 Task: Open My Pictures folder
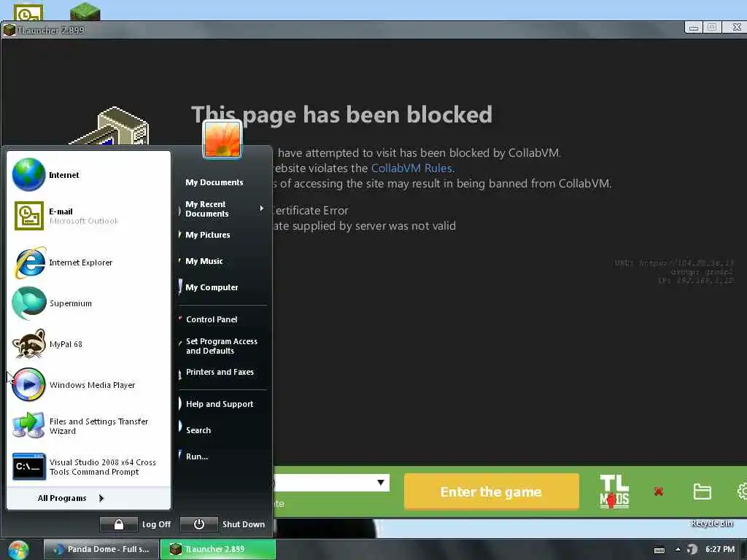pos(222,235)
